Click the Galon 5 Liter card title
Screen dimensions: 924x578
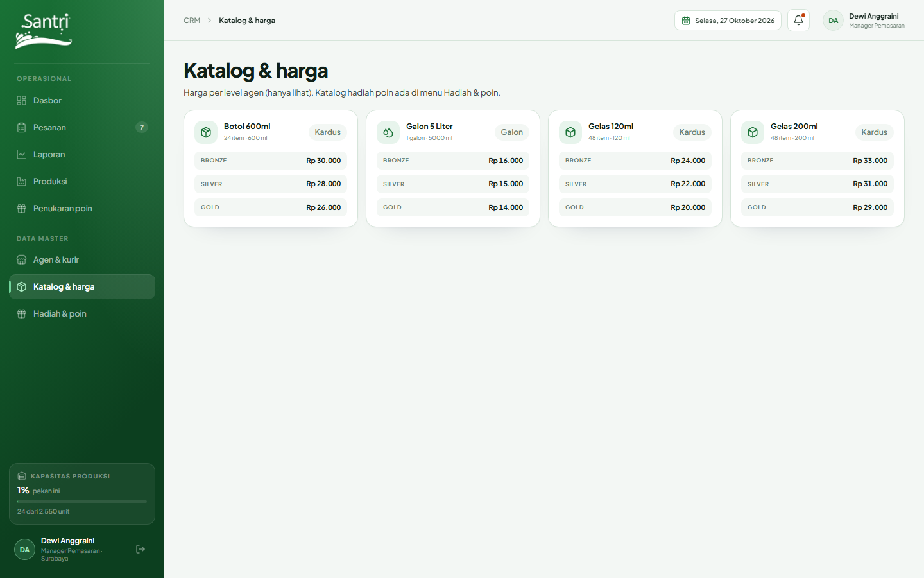point(429,127)
